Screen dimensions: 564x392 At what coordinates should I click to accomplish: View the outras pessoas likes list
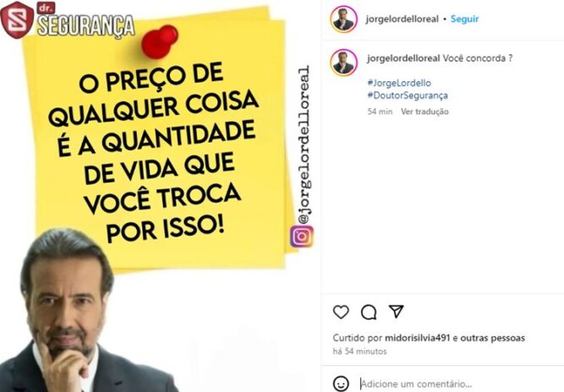(492, 338)
